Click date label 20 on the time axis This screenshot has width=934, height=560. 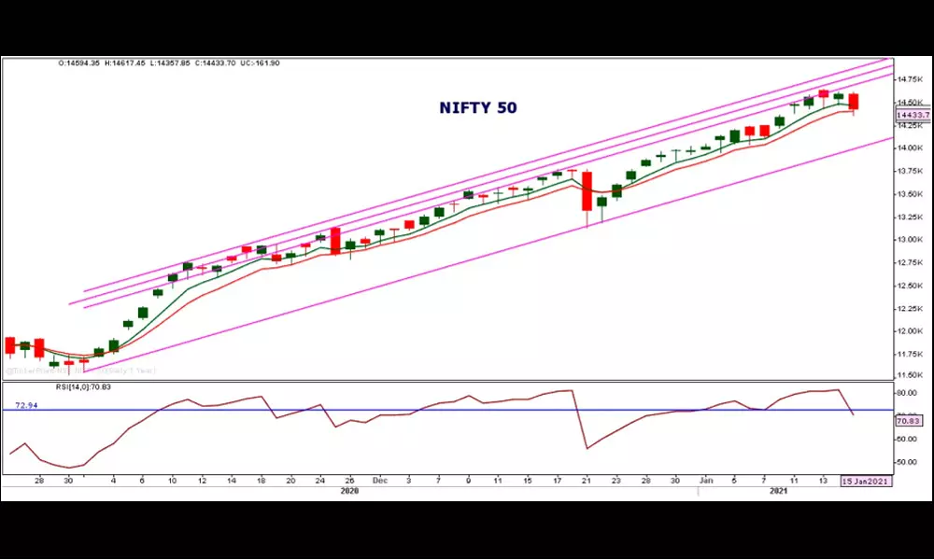290,481
